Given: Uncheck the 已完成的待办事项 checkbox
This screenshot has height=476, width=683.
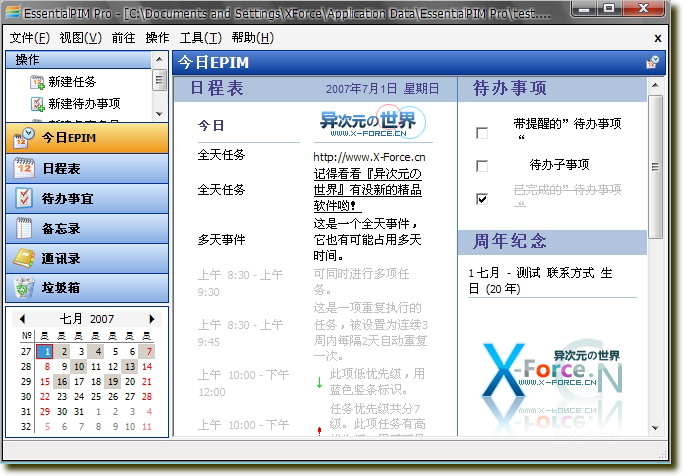Looking at the screenshot, I should pos(483,199).
